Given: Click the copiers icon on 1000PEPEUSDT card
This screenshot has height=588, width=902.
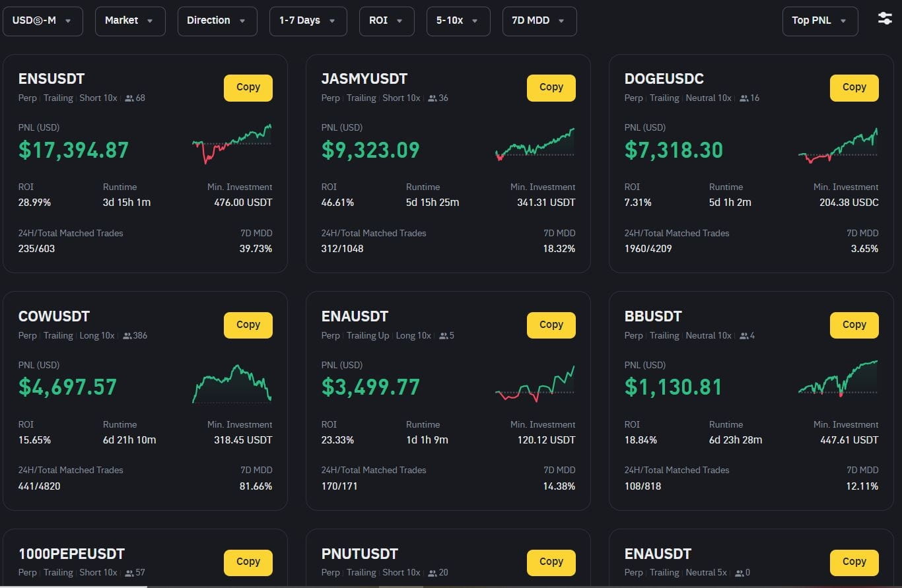Looking at the screenshot, I should coord(129,573).
